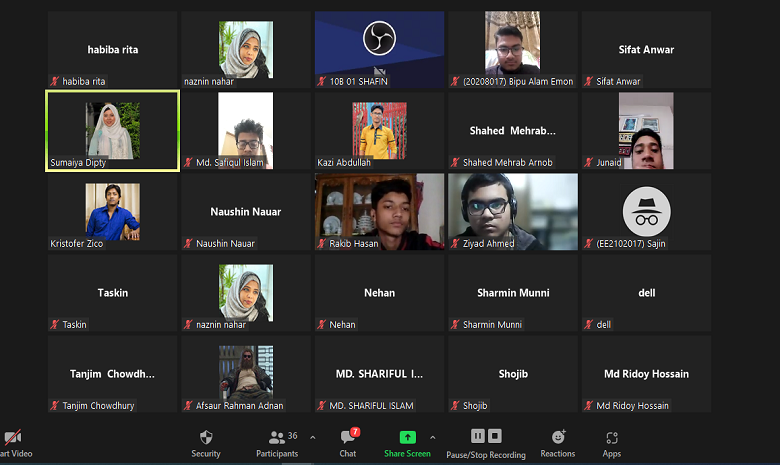780x465 pixels.
Task: Click Rakib Hasan's video tile
Action: coord(380,211)
